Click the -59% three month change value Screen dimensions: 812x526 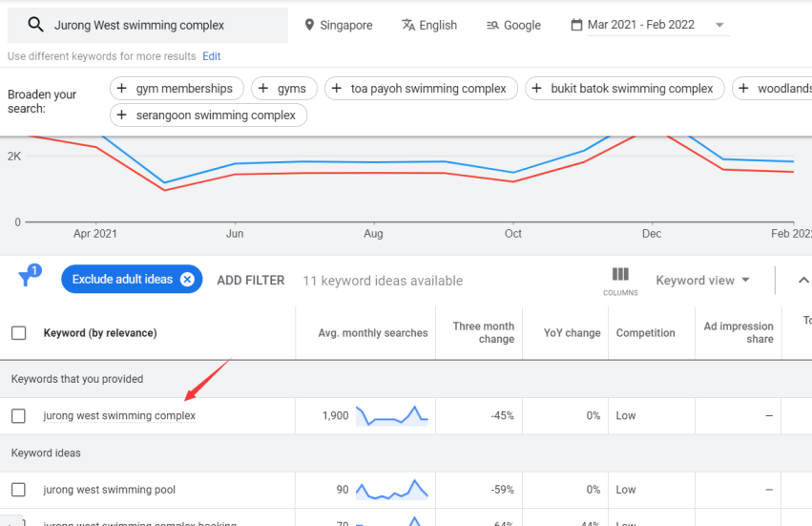tap(502, 490)
